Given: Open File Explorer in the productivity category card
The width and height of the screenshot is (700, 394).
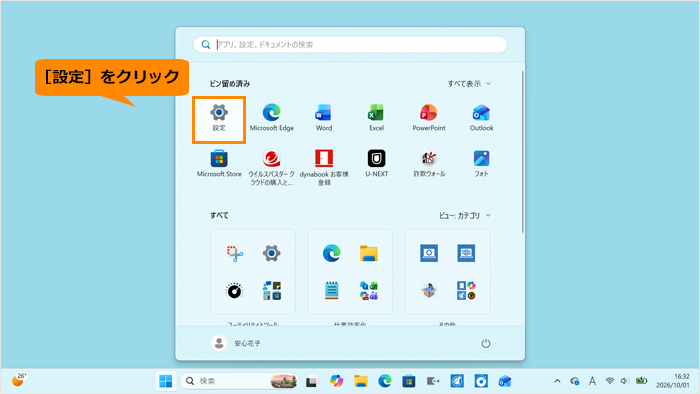Looking at the screenshot, I should [x=369, y=253].
